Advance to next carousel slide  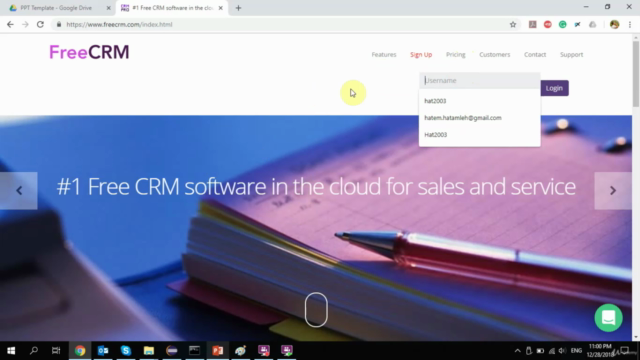click(x=613, y=191)
